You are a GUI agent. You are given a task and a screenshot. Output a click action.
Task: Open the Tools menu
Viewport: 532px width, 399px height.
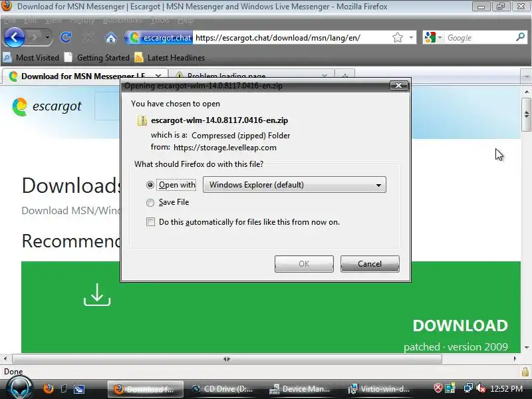pyautogui.click(x=160, y=20)
